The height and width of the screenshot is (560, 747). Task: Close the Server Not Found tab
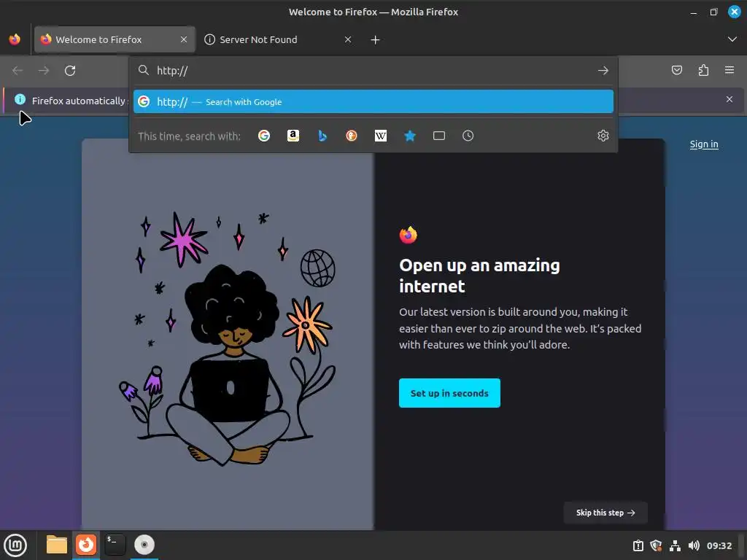point(348,39)
